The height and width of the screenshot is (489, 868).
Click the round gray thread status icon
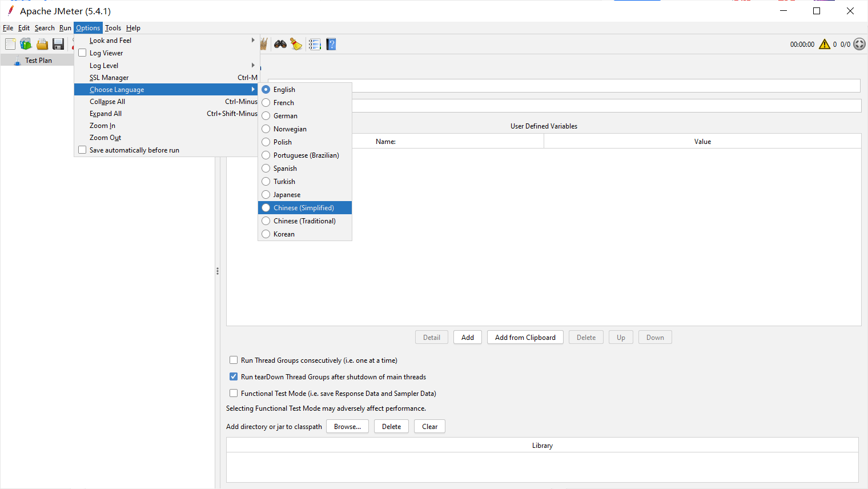pos(859,44)
